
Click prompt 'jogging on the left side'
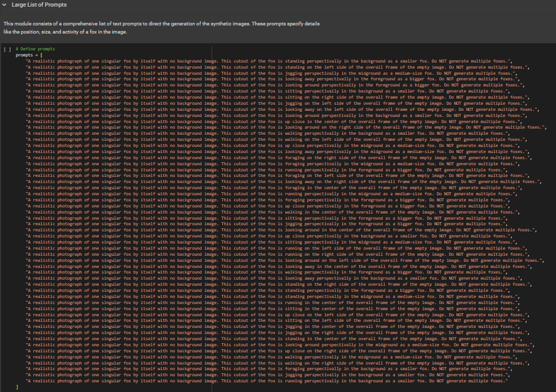276,103
